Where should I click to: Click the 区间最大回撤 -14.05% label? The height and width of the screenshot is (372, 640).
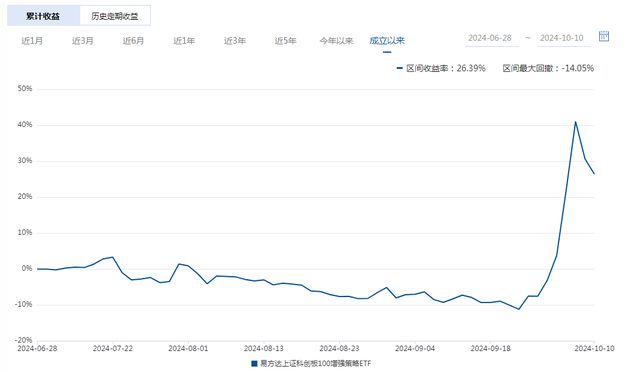point(548,68)
